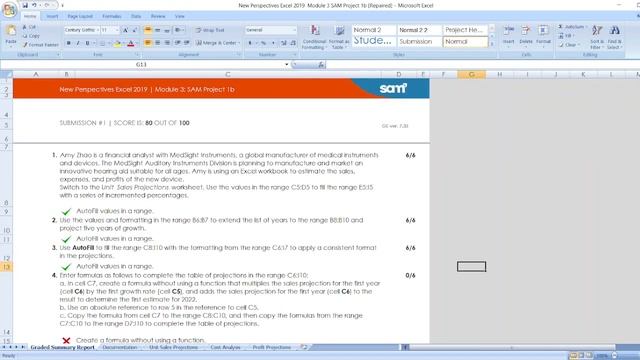
Task: Click the horizontal scrollbar
Action: point(512,347)
